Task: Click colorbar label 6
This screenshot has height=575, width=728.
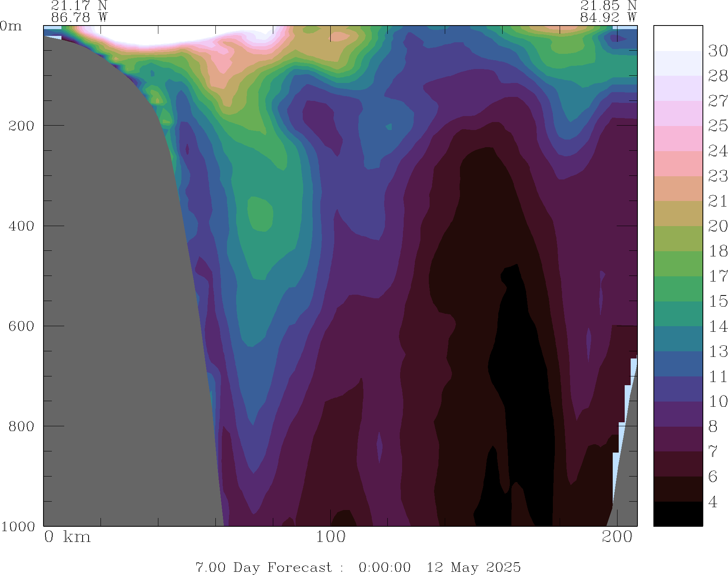Action: (x=713, y=477)
